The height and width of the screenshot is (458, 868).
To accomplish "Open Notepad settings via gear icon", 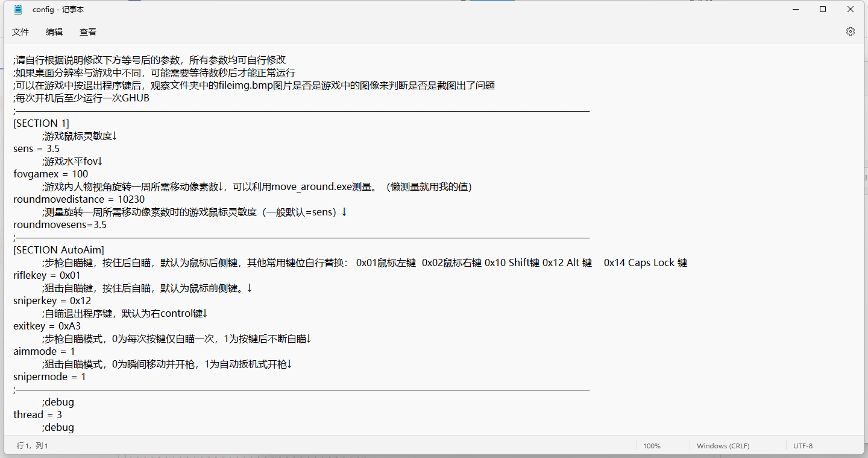I will pyautogui.click(x=850, y=31).
